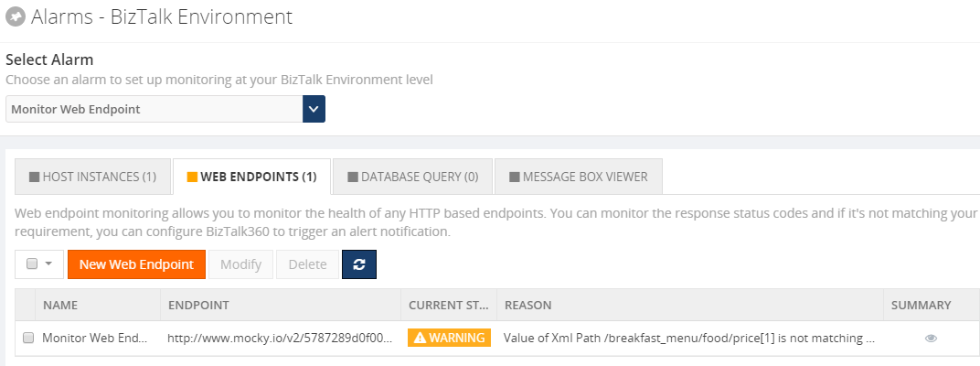
Task: Open the Database Query tab
Action: click(413, 177)
